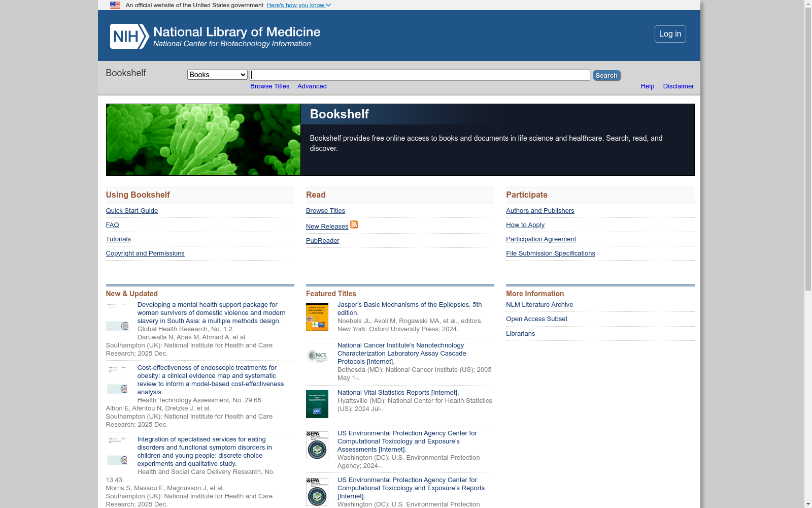
Task: Click 'Health Technology Assessment, No. 29.68.' text
Action: [x=200, y=400]
